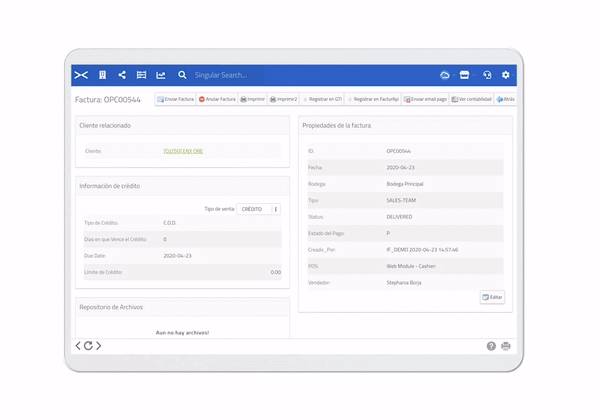The width and height of the screenshot is (600, 420).
Task: Click the C.O.D. credit type value
Action: point(170,223)
